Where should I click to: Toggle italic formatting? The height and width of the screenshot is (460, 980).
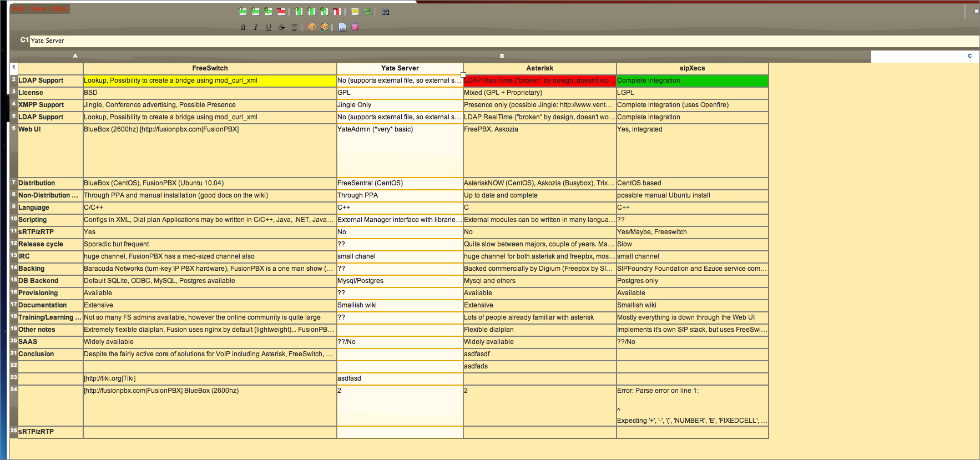pos(256,27)
